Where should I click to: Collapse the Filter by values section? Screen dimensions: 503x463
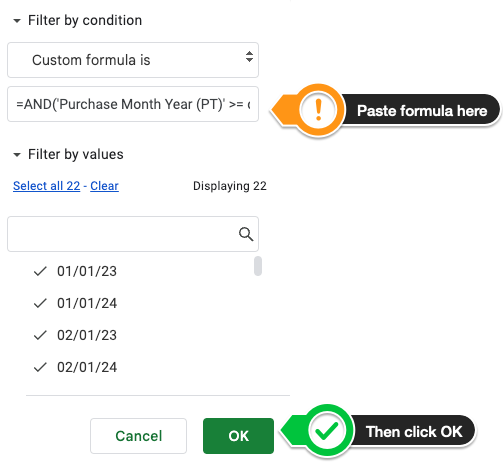(17, 155)
